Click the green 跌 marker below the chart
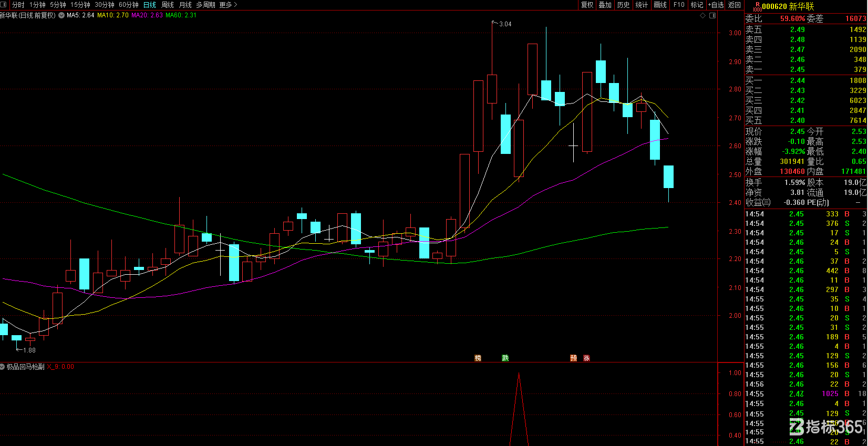Screen dimensions: 868x446 pos(505,358)
